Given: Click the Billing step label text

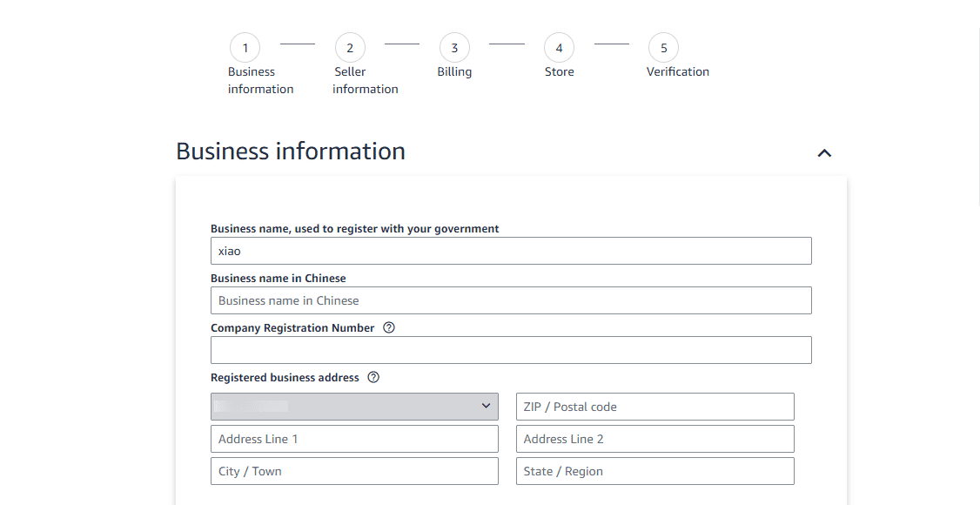Looking at the screenshot, I should pyautogui.click(x=454, y=72).
